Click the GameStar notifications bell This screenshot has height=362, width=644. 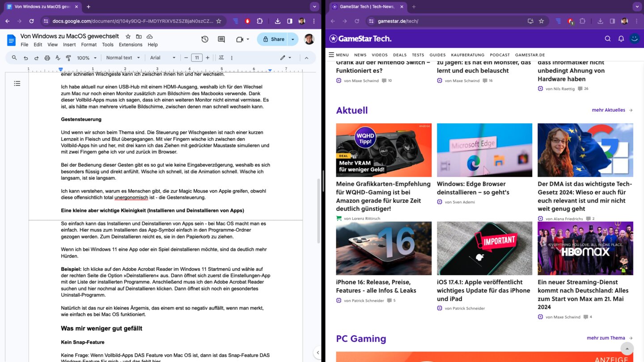pyautogui.click(x=621, y=39)
